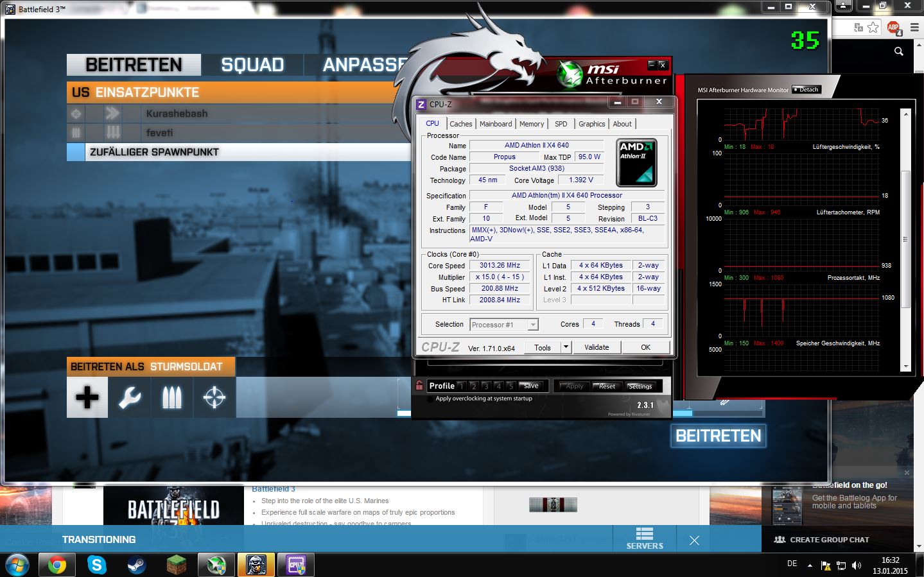Select Afterburner profile slot 2
The width and height of the screenshot is (924, 577).
pyautogui.click(x=474, y=386)
